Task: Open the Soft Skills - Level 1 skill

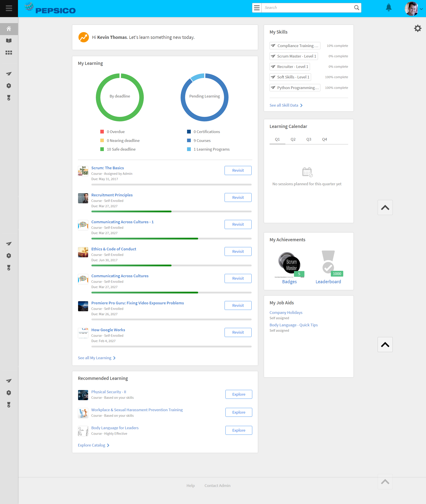Action: coord(290,77)
